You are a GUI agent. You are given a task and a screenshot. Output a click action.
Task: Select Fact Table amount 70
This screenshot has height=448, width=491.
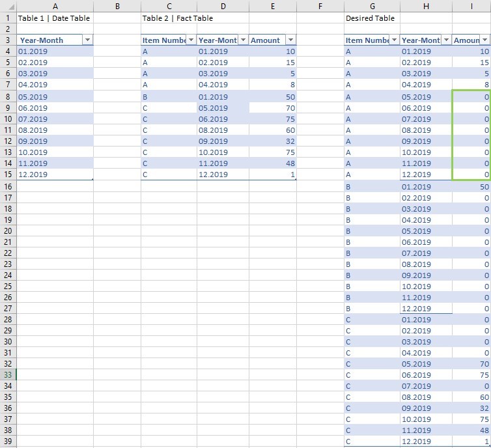tap(273, 108)
